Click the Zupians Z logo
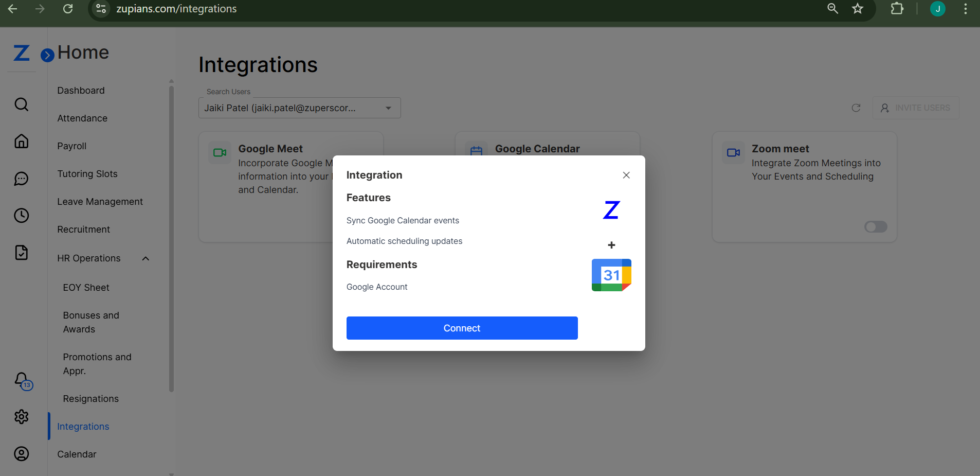This screenshot has height=476, width=980. 21,52
